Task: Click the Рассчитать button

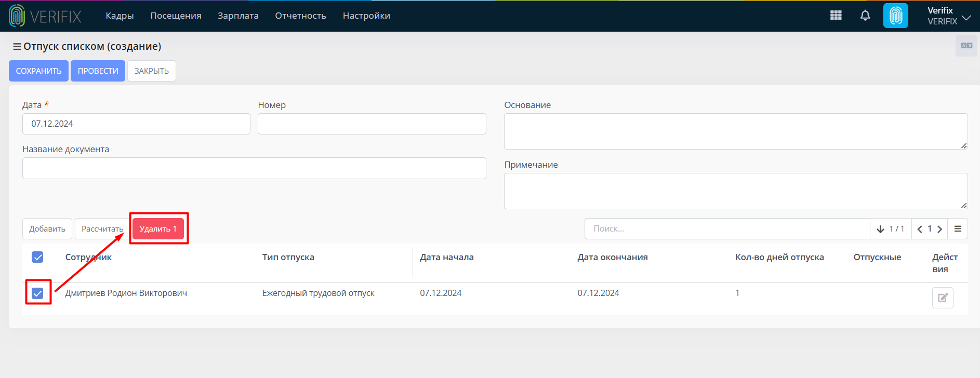Action: pos(102,229)
